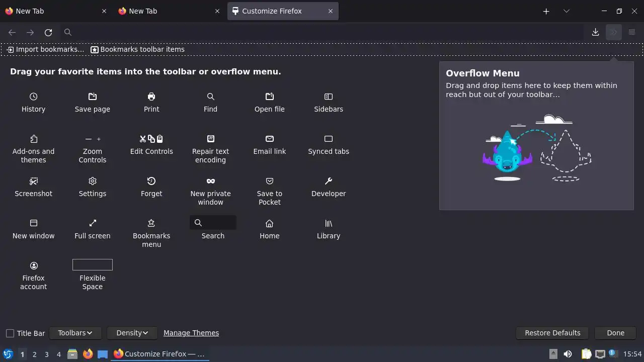Close the Customize Firefox tab
This screenshot has width=644, height=362.
pyautogui.click(x=331, y=11)
